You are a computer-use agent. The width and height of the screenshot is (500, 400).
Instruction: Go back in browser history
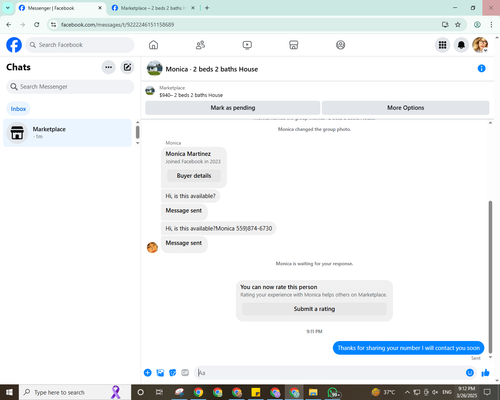point(9,25)
